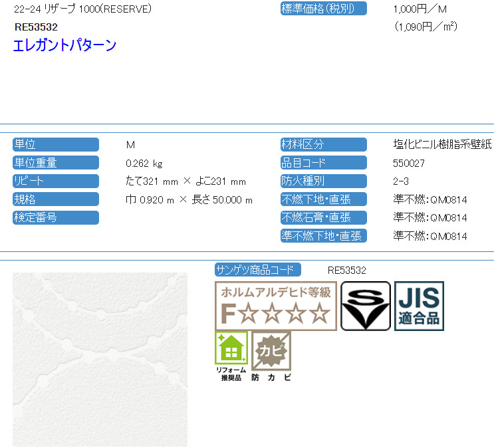Click the catalog title 22-24 リザーブ 1000(RESERVE)

click(x=82, y=9)
